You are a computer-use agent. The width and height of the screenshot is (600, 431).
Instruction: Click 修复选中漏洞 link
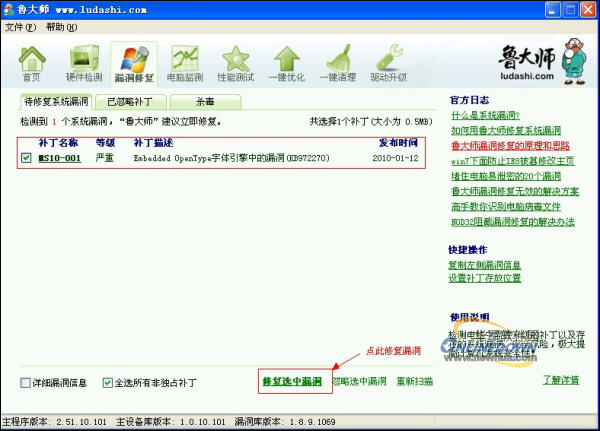[x=292, y=381]
